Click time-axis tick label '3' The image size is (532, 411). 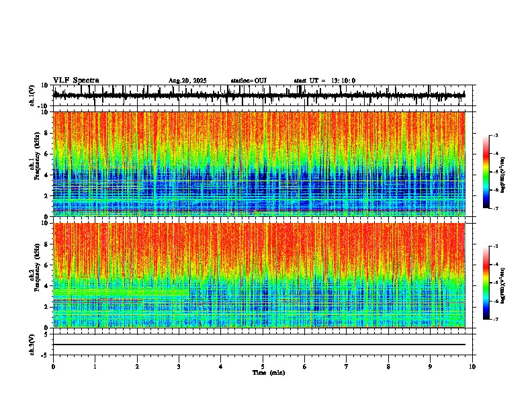[179, 367]
